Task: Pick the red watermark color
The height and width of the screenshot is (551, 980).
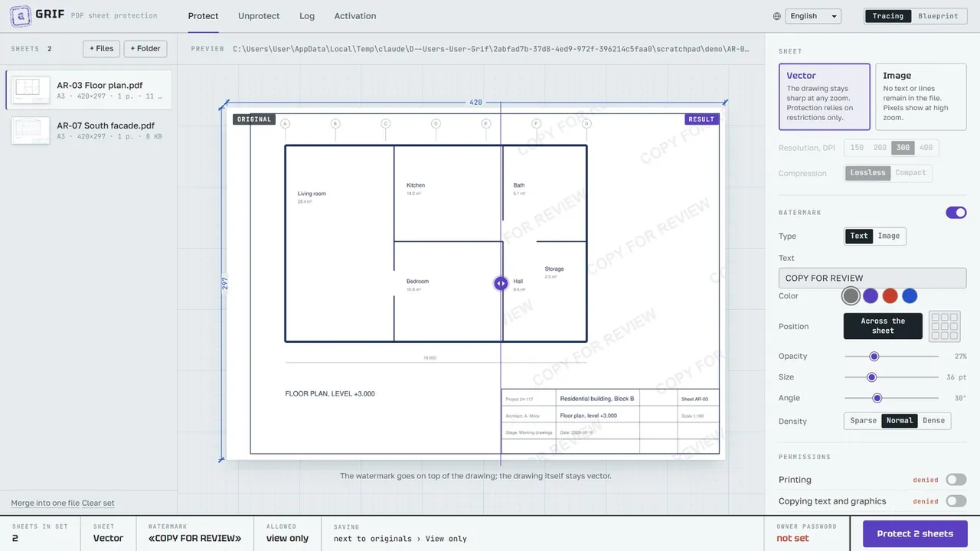Action: click(x=890, y=296)
